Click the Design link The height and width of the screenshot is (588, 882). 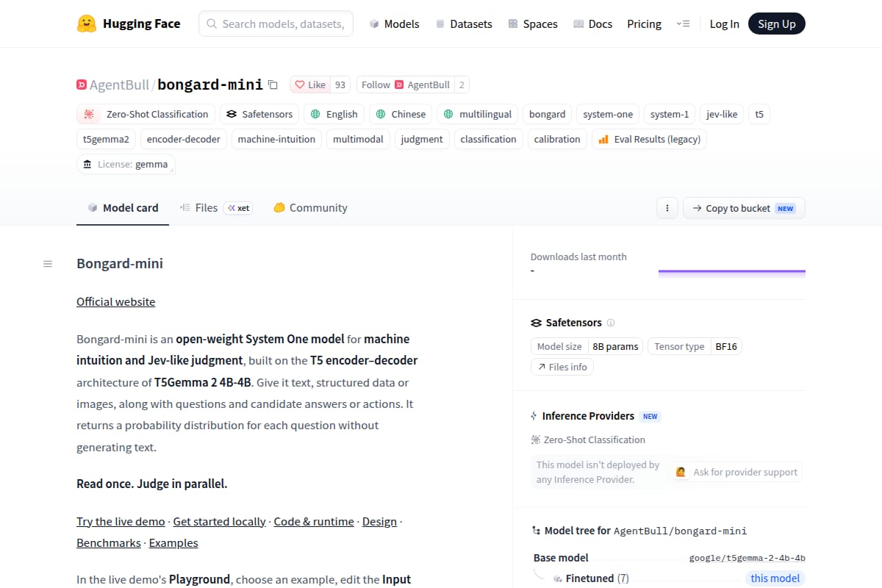379,521
